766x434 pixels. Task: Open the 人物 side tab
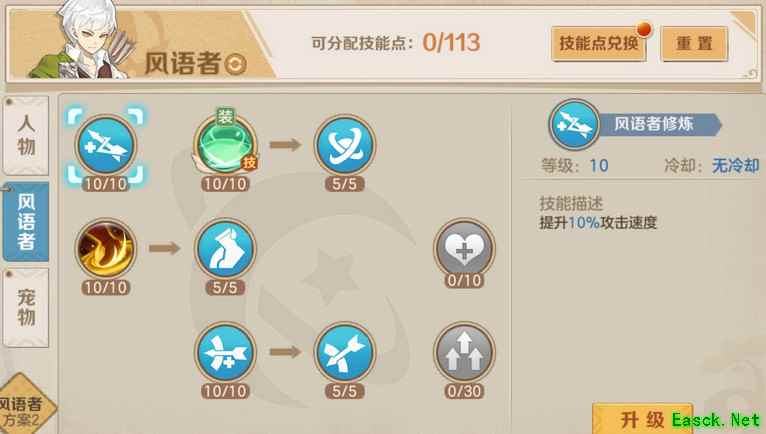(x=26, y=135)
